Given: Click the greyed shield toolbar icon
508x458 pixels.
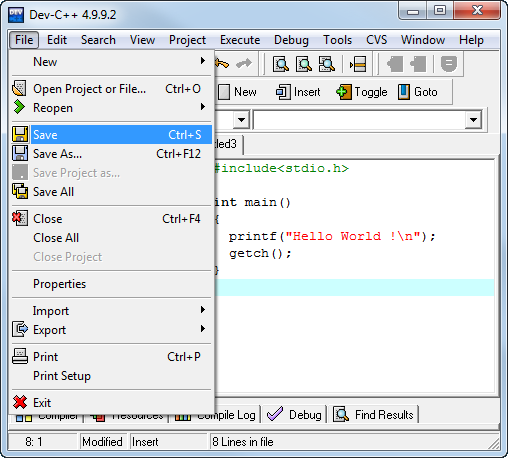Looking at the screenshot, I should coord(449,64).
